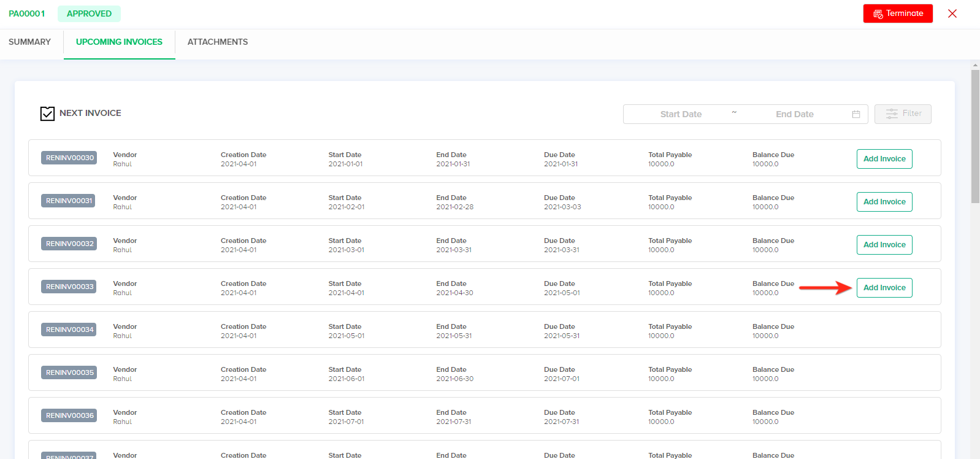Click end date 2021-03-31 in RENINV00032 row
Screen dimensions: 980x459
click(x=454, y=250)
